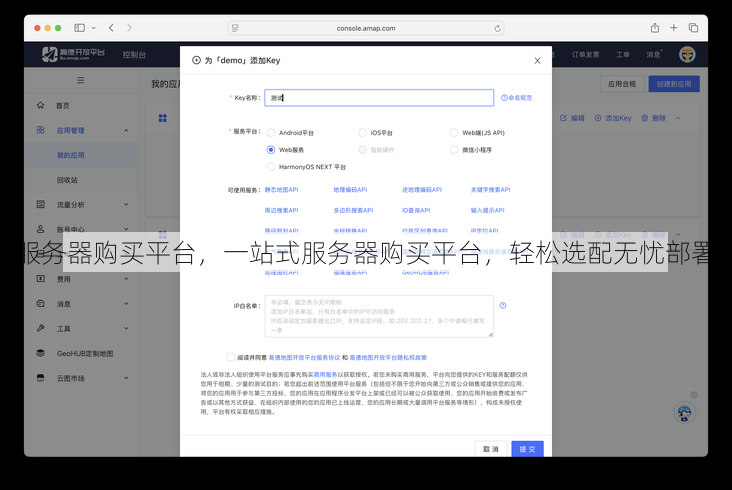Go to 首页 in the sidebar

click(63, 105)
